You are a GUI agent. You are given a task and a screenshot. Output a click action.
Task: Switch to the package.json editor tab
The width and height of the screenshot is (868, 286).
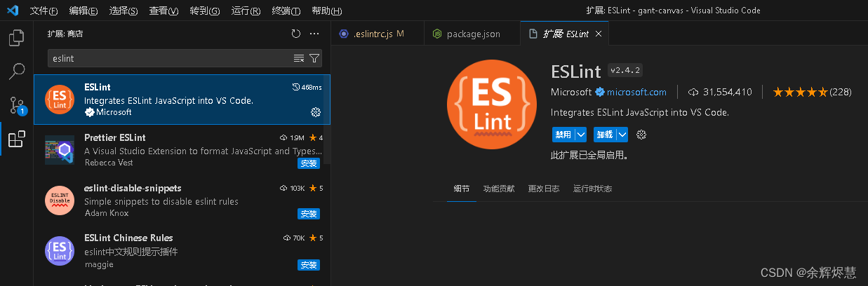click(x=472, y=34)
